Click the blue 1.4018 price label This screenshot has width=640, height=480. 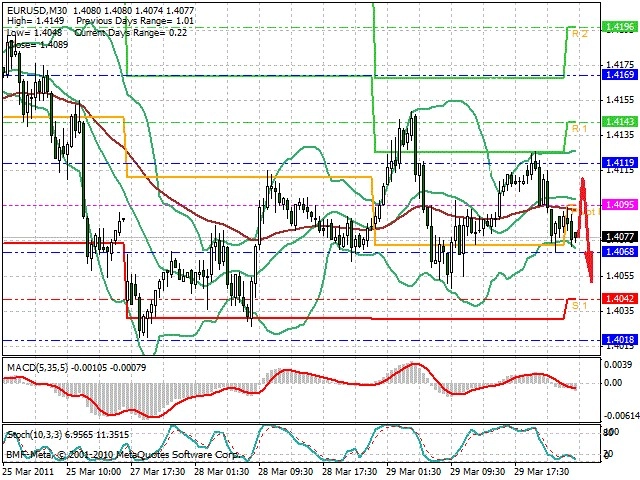click(x=620, y=340)
